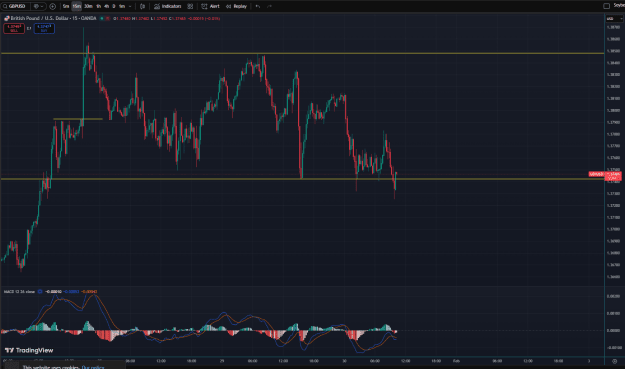This screenshot has height=369, width=625.
Task: Open the Indicators menu
Action: click(167, 6)
